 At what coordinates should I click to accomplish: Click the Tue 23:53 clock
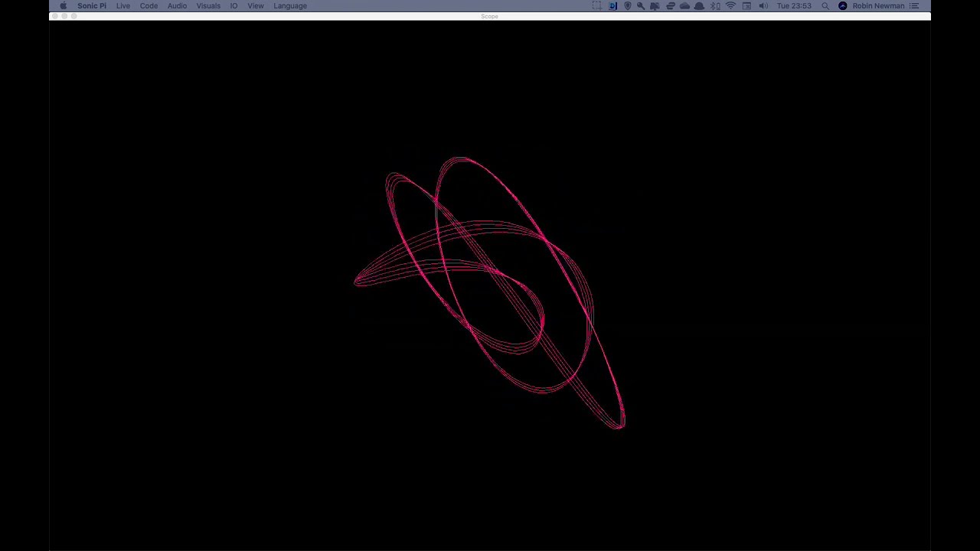[794, 5]
